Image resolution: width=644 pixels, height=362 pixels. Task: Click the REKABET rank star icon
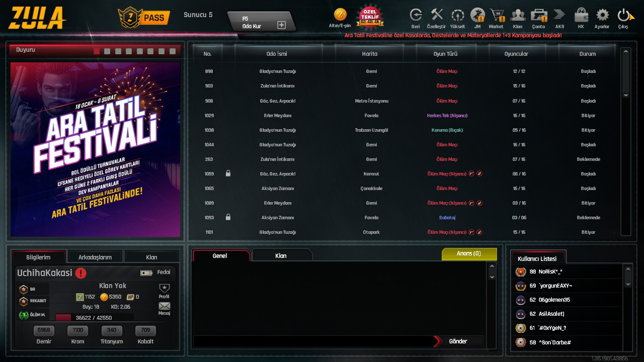point(23,301)
